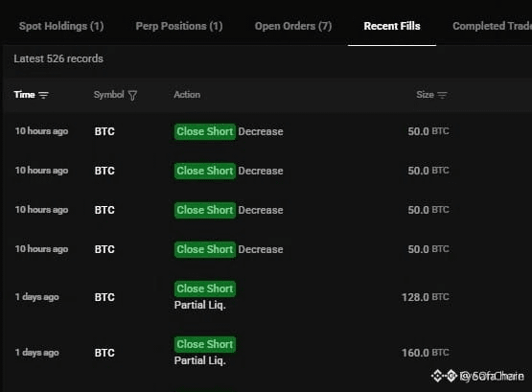The width and height of the screenshot is (532, 392).
Task: Click Partial Liq. label in 160.0 BTC row
Action: pos(199,360)
